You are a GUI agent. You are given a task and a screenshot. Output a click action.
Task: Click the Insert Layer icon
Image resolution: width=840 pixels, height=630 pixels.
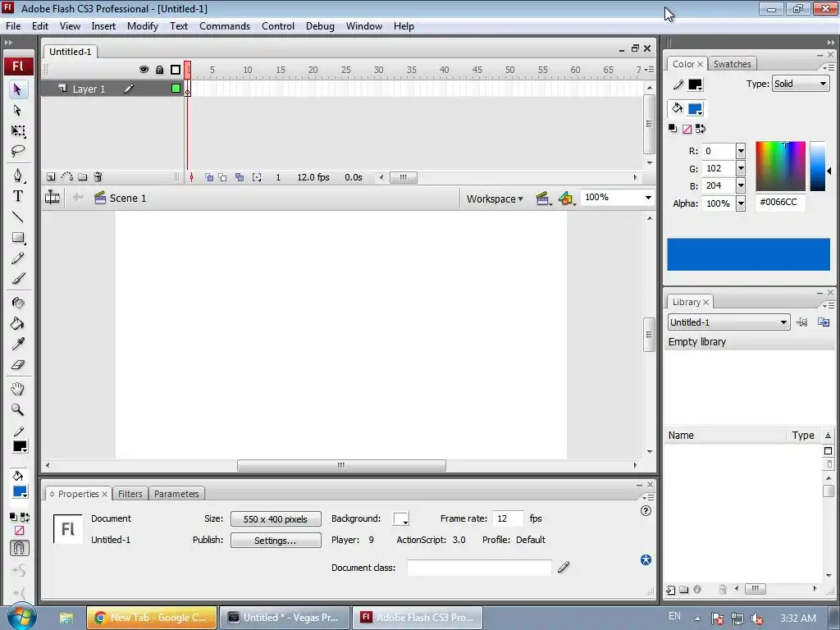(51, 177)
